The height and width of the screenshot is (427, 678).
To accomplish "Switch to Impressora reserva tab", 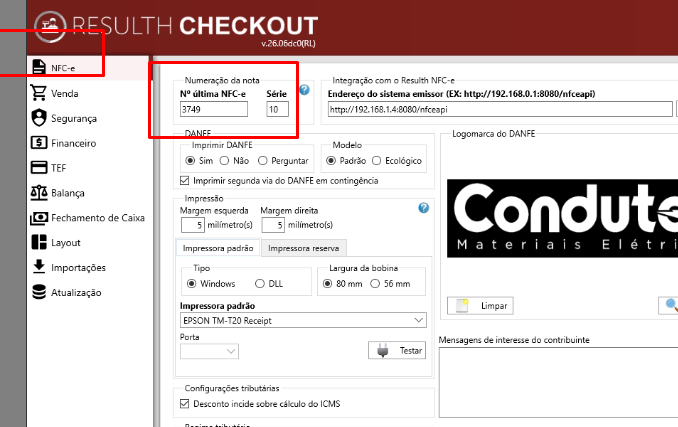I will [304, 248].
